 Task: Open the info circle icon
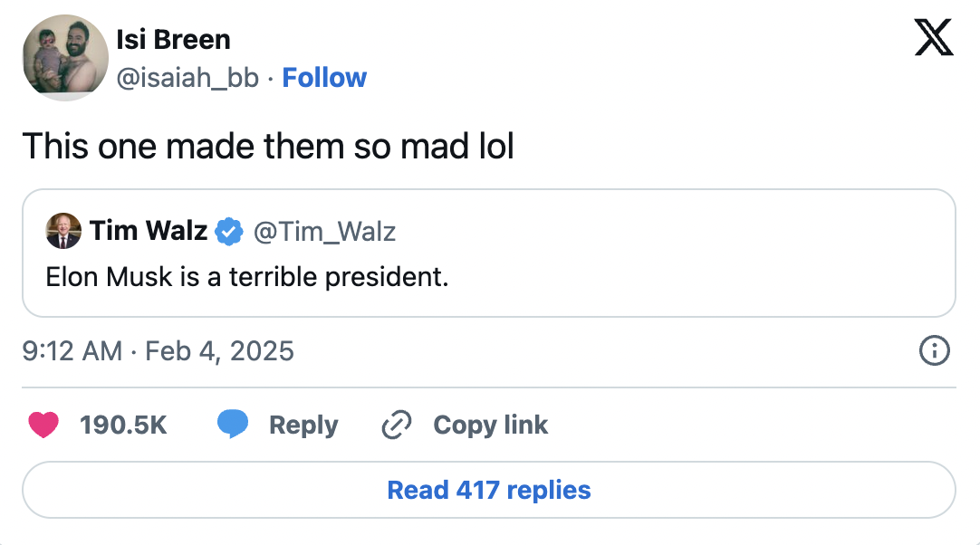tap(934, 350)
